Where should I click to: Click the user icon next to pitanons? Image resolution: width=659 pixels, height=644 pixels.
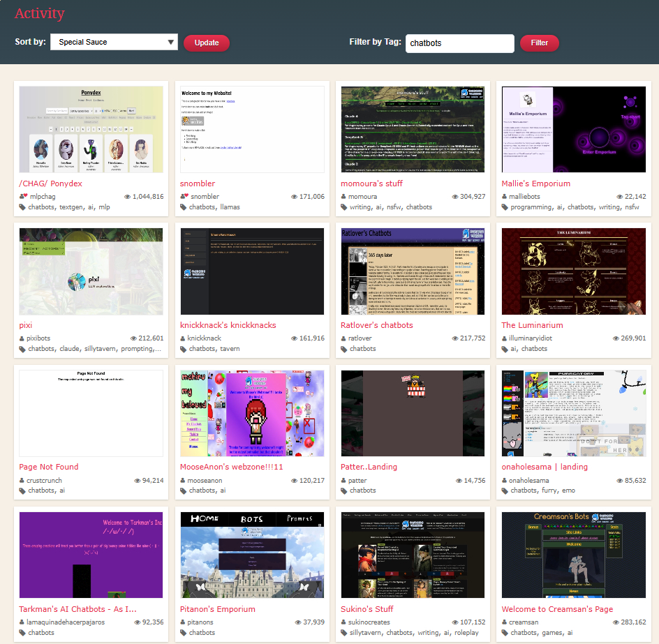click(183, 622)
